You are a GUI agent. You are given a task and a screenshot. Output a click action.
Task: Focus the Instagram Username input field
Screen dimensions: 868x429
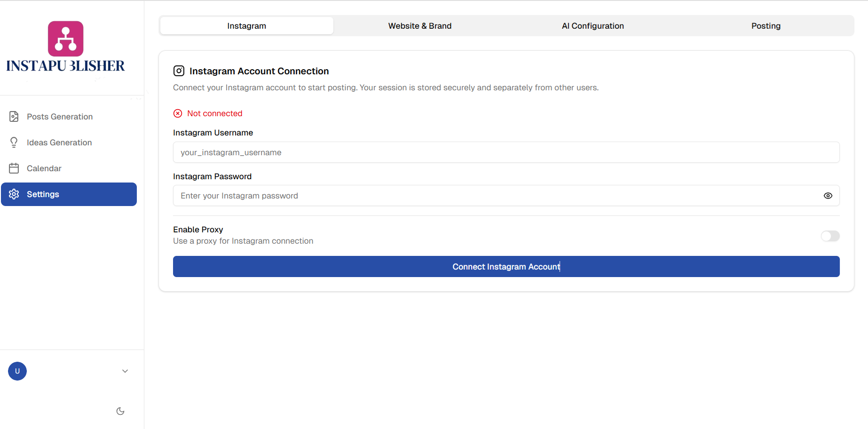coord(506,152)
